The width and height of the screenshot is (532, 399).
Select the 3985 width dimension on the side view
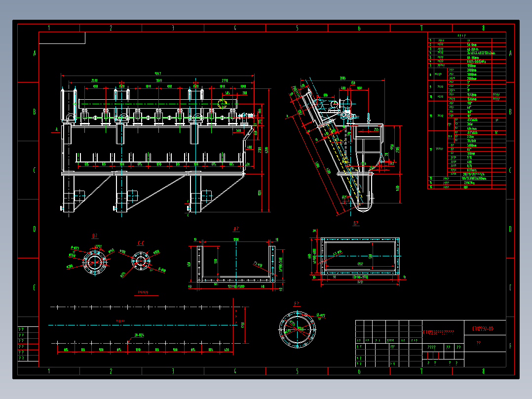(x=342, y=79)
